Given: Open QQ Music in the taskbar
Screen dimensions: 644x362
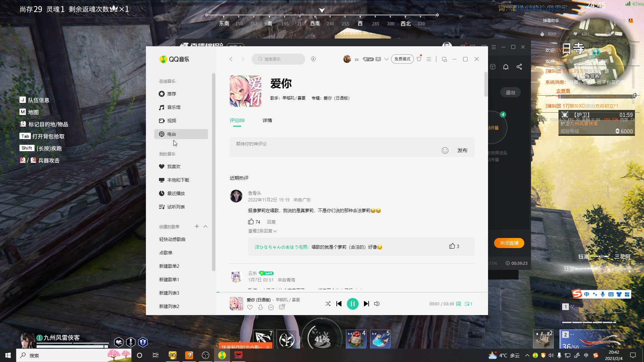Looking at the screenshot, I should coord(222,355).
